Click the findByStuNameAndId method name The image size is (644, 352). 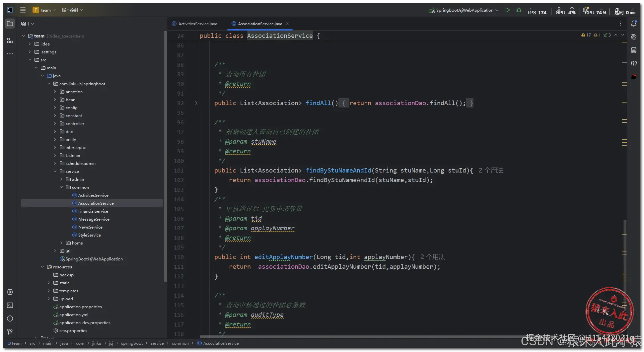pos(338,170)
